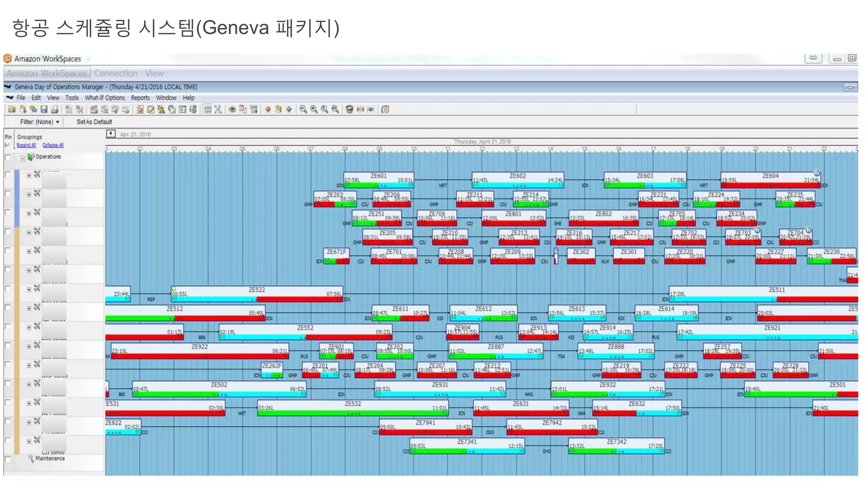Viewport: 868px width, 488px height.
Task: Click the Collapse All link
Action: tap(53, 145)
